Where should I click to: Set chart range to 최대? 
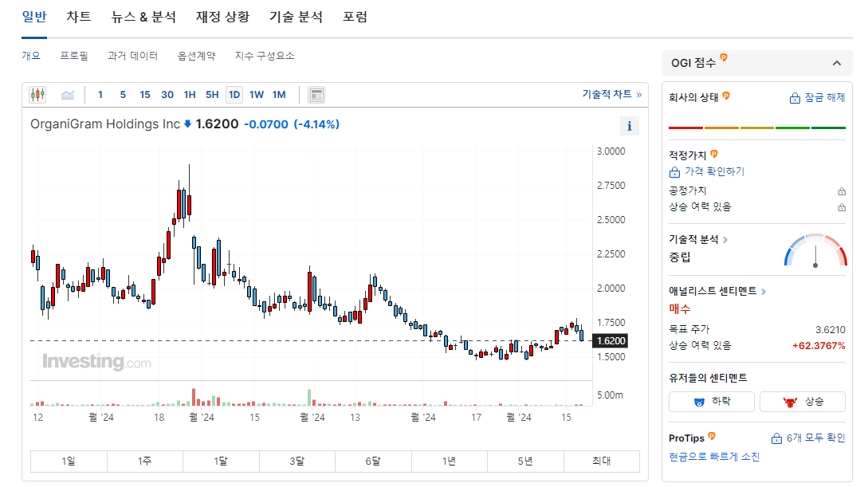coord(602,461)
